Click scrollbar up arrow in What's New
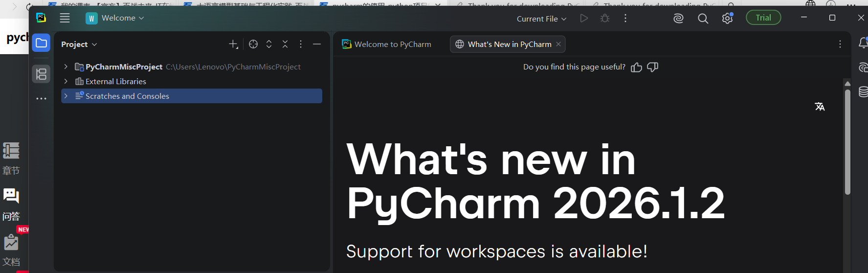Image resolution: width=868 pixels, height=273 pixels. pos(847,84)
